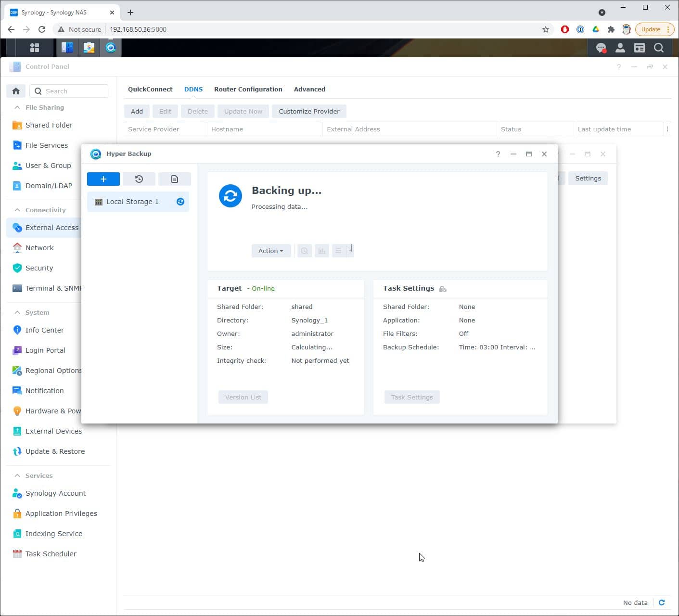
Task: Click the backup statistics chart icon
Action: pyautogui.click(x=322, y=251)
